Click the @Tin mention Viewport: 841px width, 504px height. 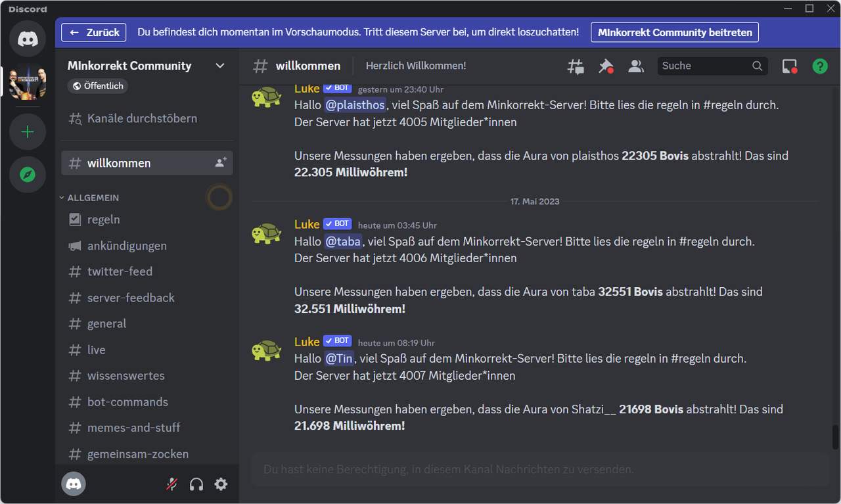point(340,358)
